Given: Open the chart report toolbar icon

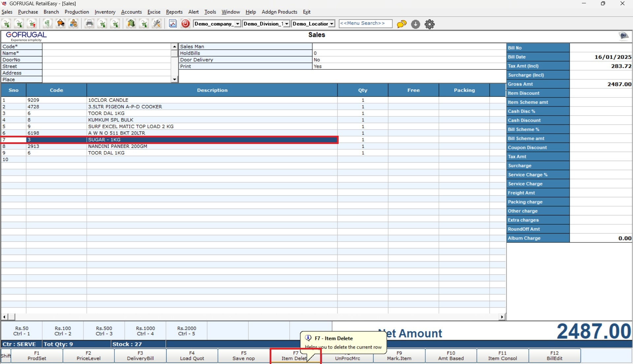Looking at the screenshot, I should click(173, 24).
